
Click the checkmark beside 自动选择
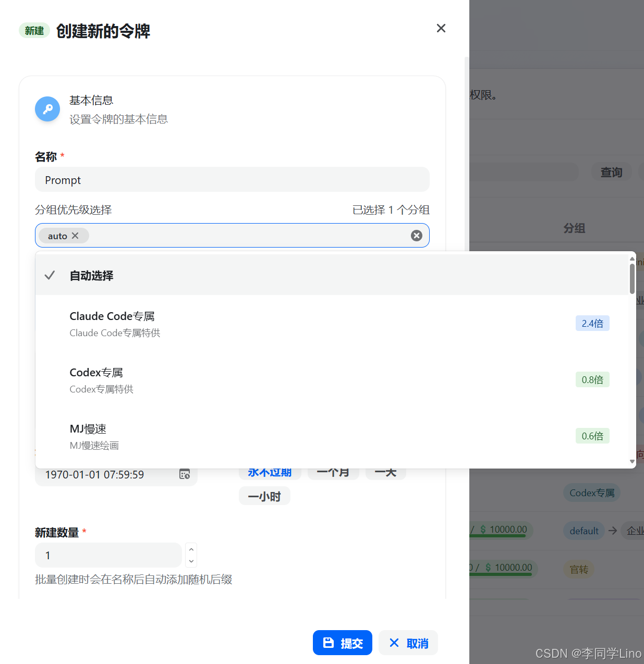pyautogui.click(x=50, y=275)
